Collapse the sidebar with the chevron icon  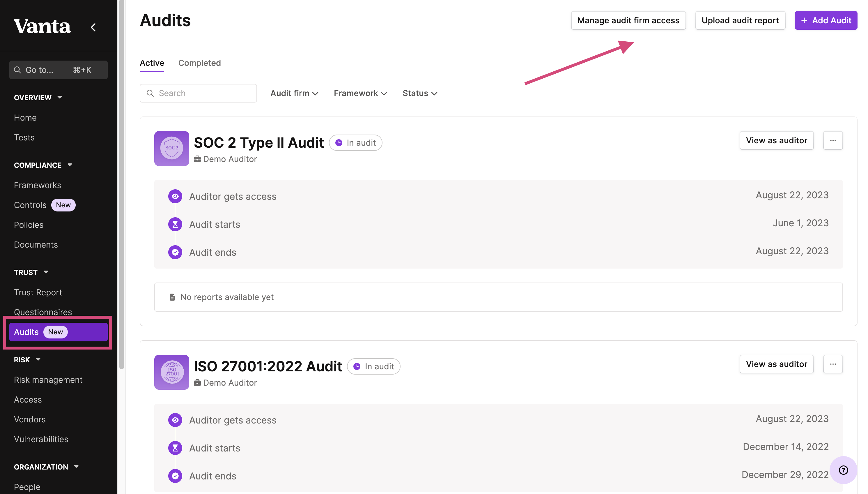tap(93, 27)
